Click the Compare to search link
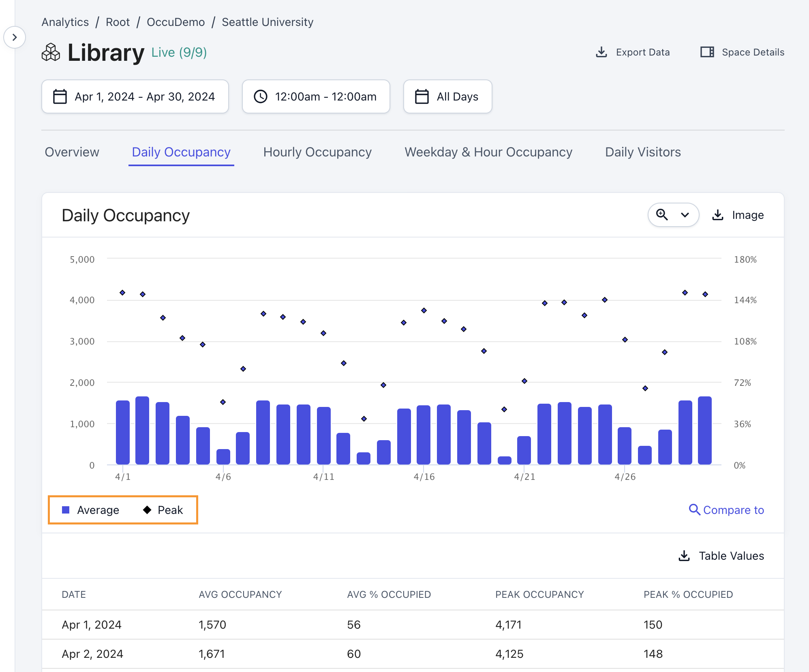The height and width of the screenshot is (672, 809). click(727, 510)
